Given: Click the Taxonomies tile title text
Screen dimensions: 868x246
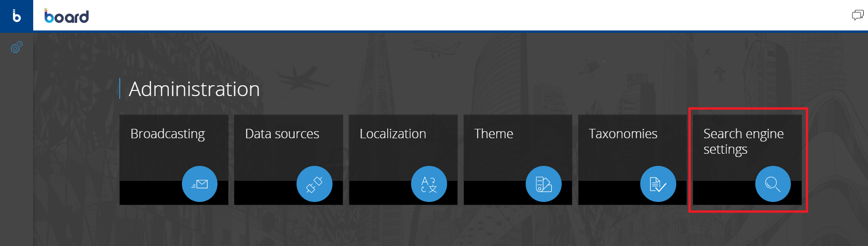Looking at the screenshot, I should (x=623, y=134).
